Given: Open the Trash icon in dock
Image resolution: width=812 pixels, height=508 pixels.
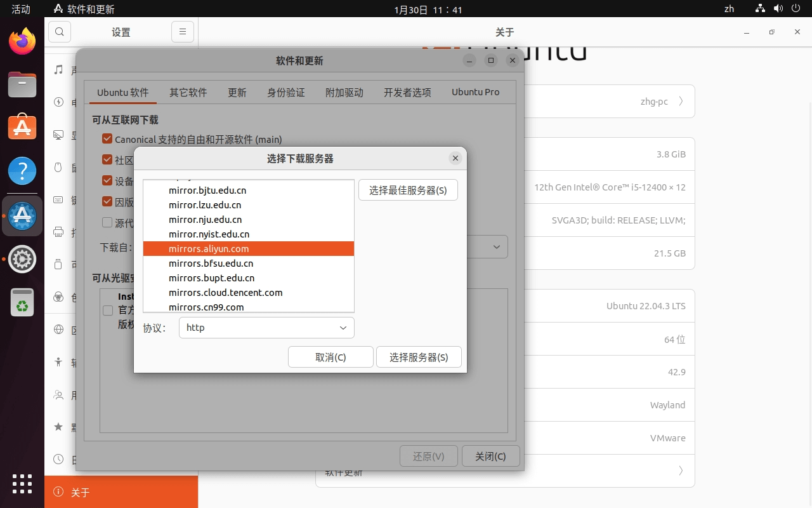Looking at the screenshot, I should (x=22, y=302).
